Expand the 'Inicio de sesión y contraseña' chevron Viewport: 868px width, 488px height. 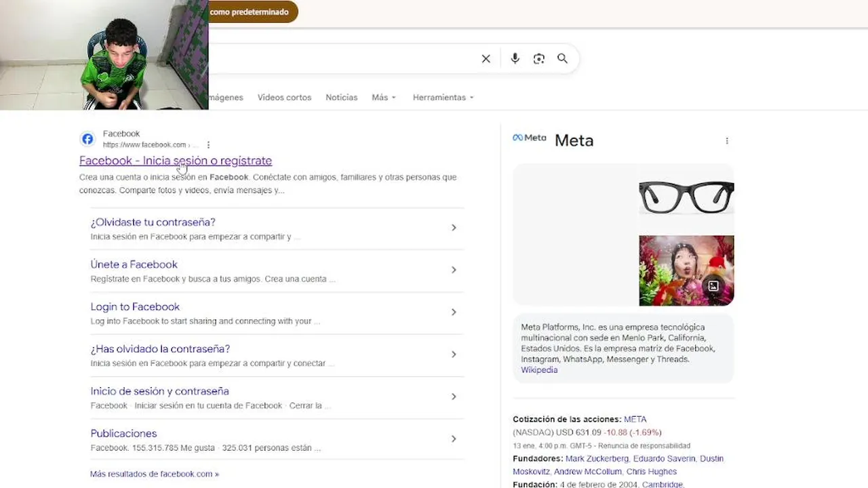pyautogui.click(x=454, y=396)
